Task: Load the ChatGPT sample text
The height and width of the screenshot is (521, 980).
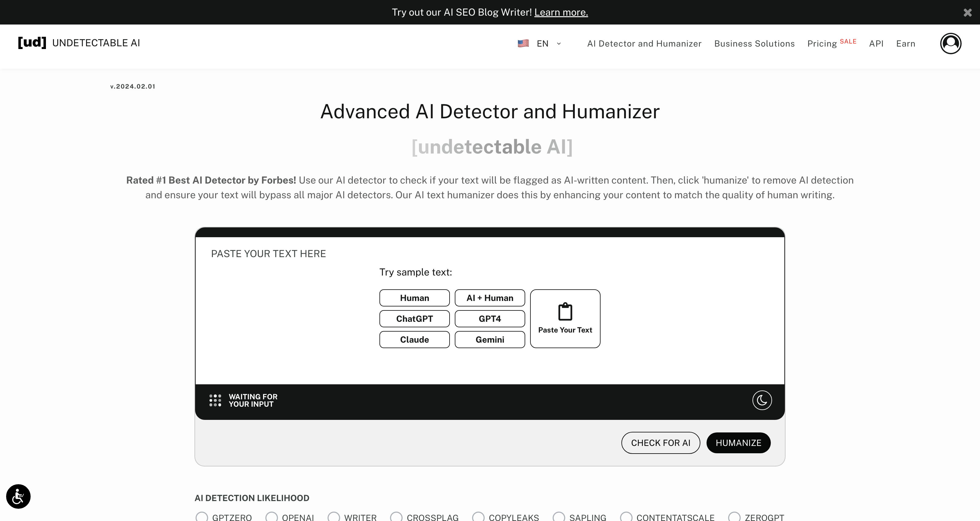Action: [414, 319]
